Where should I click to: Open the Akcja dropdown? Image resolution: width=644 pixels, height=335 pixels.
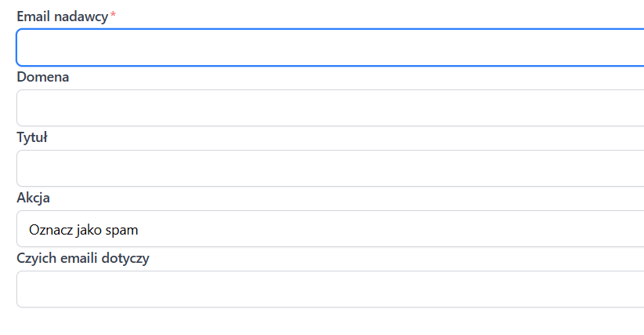[329, 229]
